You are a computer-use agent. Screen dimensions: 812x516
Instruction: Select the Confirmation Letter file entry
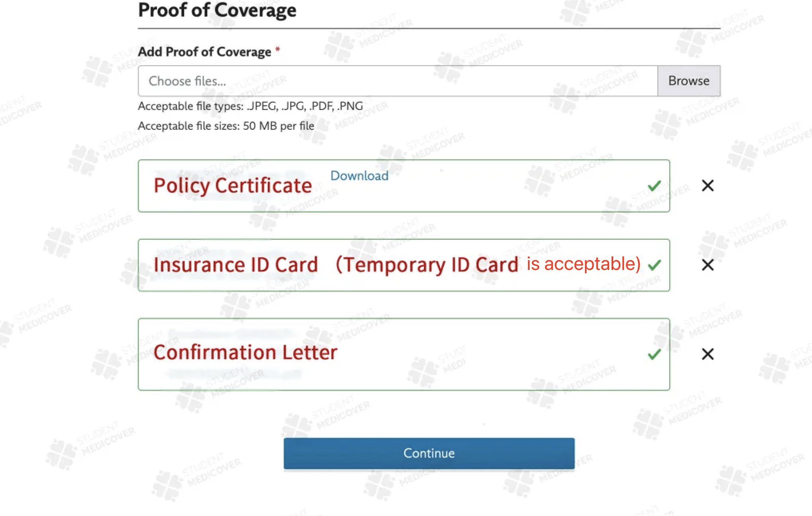[x=404, y=354]
